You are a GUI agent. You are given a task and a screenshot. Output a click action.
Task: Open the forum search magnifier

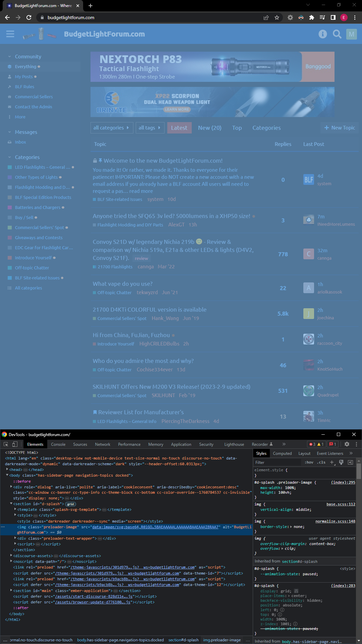pyautogui.click(x=337, y=34)
